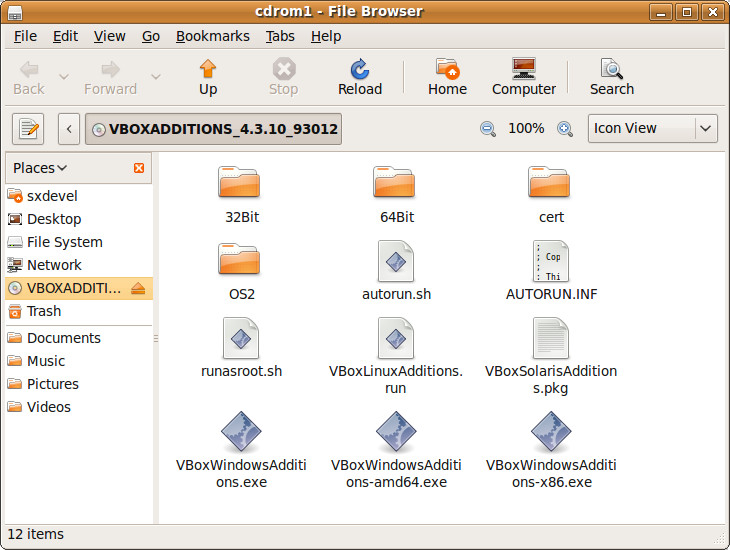Open Trash in the sidebar
This screenshot has width=730, height=550.
tap(78, 311)
